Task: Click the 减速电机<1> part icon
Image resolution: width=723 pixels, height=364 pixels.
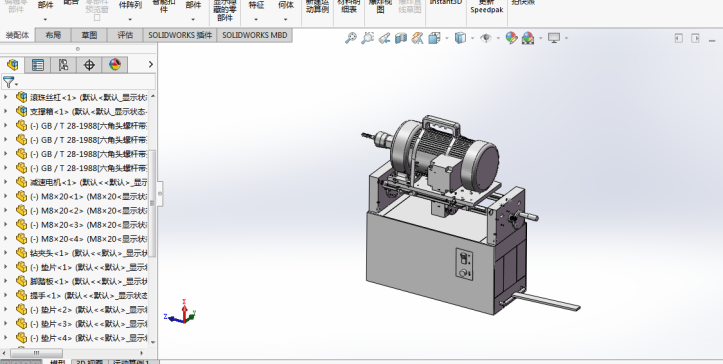Action: (22, 182)
